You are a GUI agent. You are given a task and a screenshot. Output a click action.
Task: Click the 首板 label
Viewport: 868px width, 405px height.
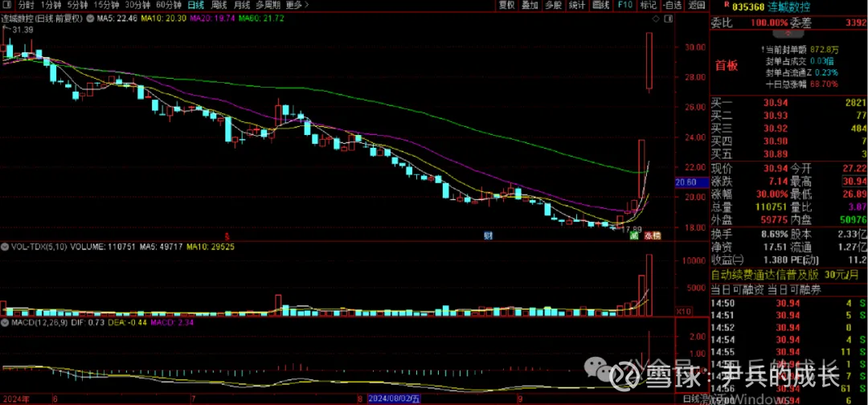pos(727,65)
